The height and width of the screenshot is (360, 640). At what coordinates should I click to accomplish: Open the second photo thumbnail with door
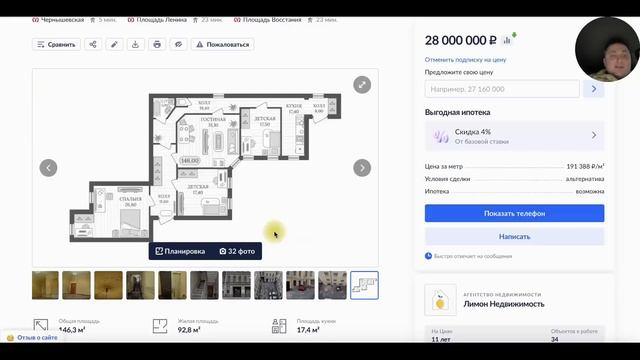76,285
